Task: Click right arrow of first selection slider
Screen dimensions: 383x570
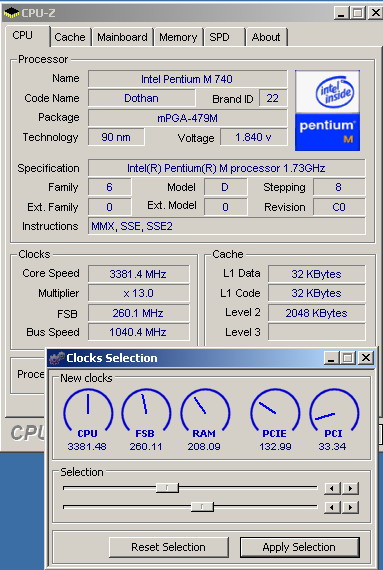Action: tap(350, 488)
